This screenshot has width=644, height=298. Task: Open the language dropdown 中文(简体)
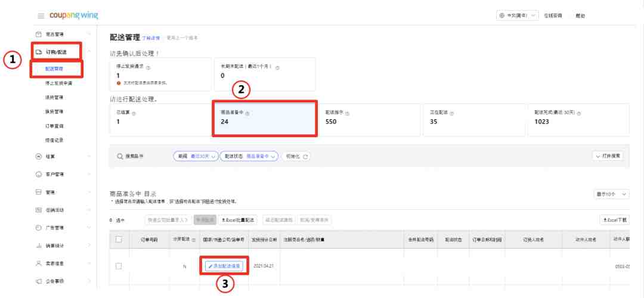[517, 15]
